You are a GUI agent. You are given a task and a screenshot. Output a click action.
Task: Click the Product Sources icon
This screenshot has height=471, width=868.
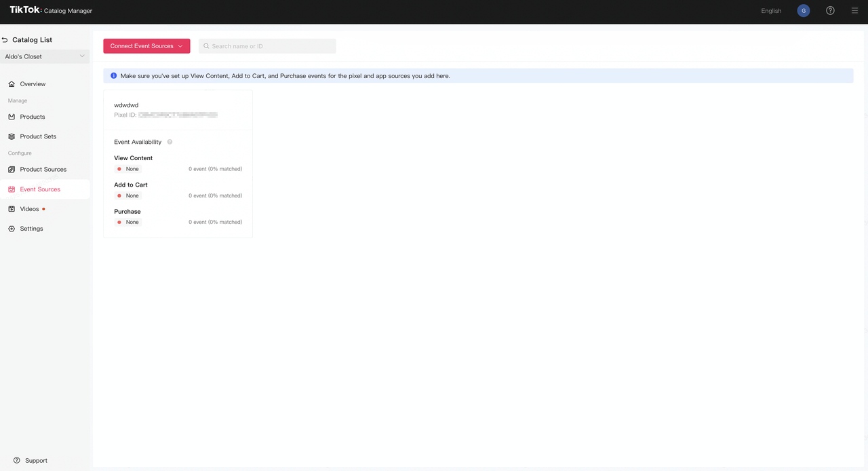(12, 170)
